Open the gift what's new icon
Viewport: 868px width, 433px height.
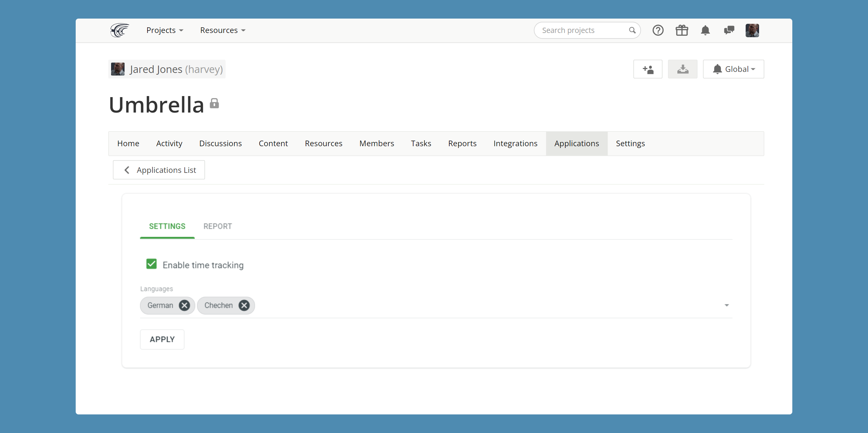[x=682, y=30]
